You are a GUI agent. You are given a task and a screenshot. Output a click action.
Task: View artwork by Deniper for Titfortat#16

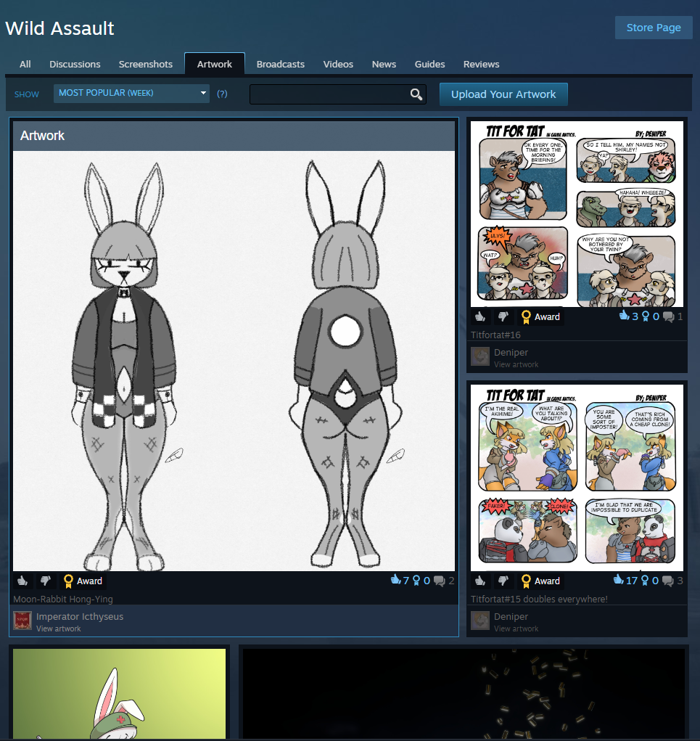pos(516,364)
